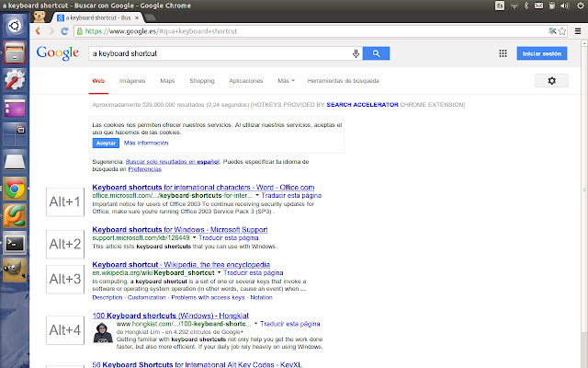Open the Bluetooth indicator
Screen dimensions: 588x368
tap(526, 6)
